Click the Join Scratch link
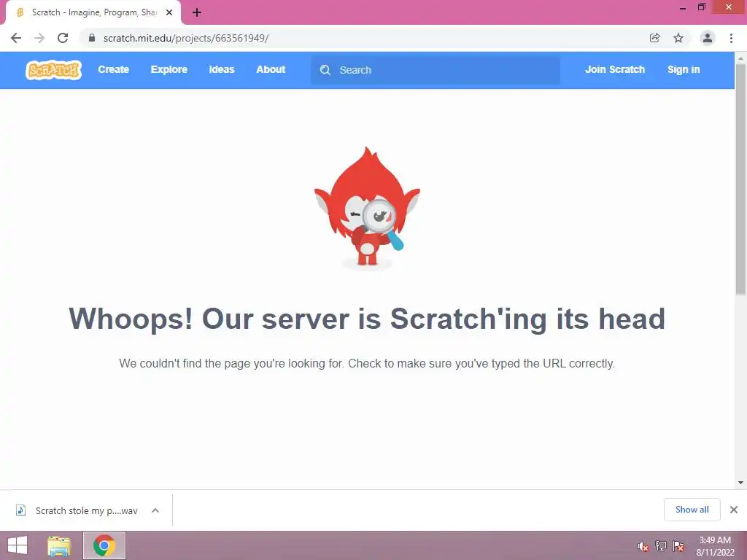 [x=614, y=69]
